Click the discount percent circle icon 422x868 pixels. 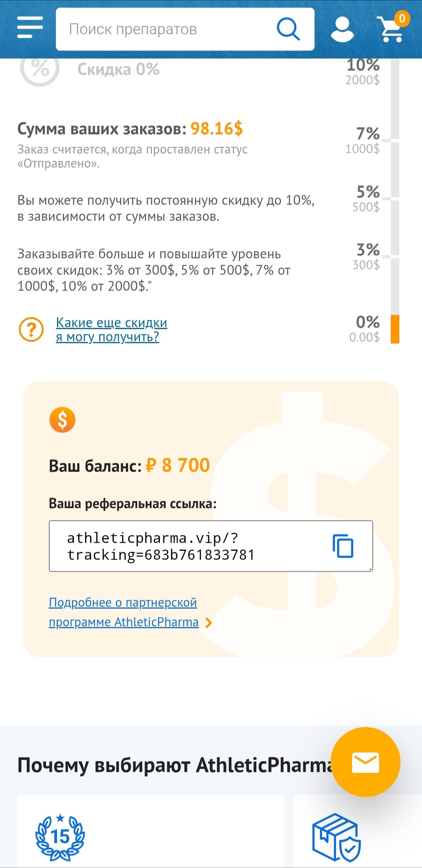[x=40, y=70]
